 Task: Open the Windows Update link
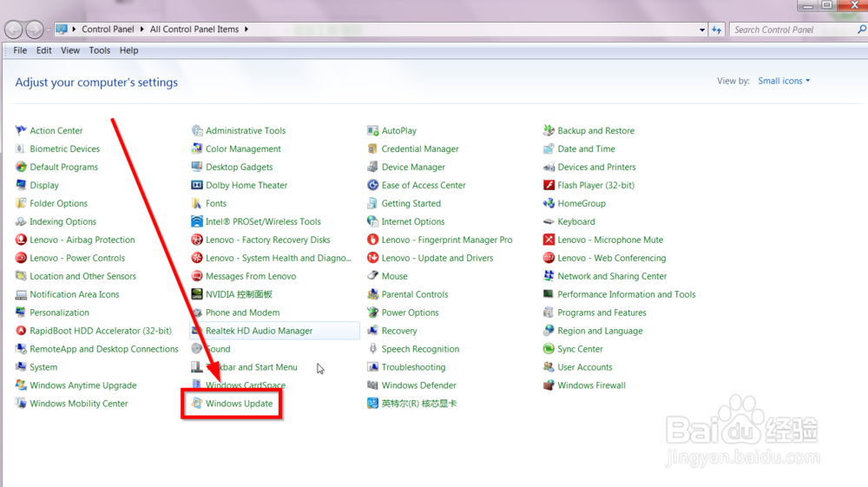tap(240, 404)
